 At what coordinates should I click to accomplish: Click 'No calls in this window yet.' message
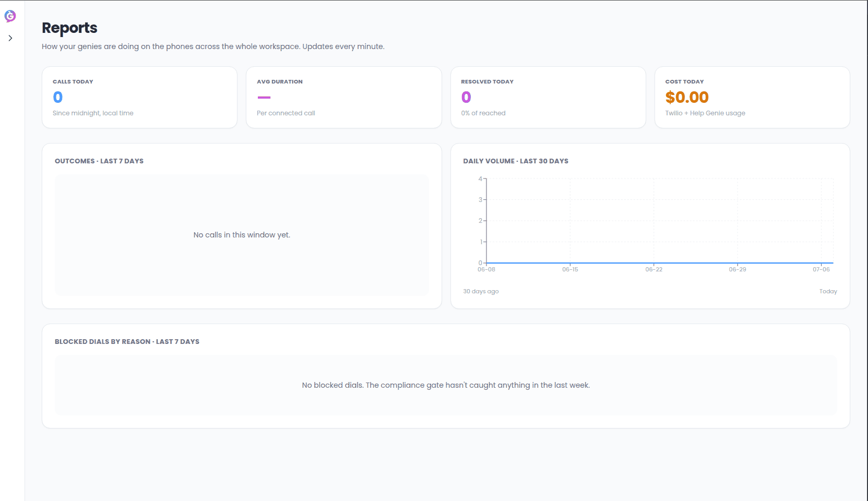[242, 235]
